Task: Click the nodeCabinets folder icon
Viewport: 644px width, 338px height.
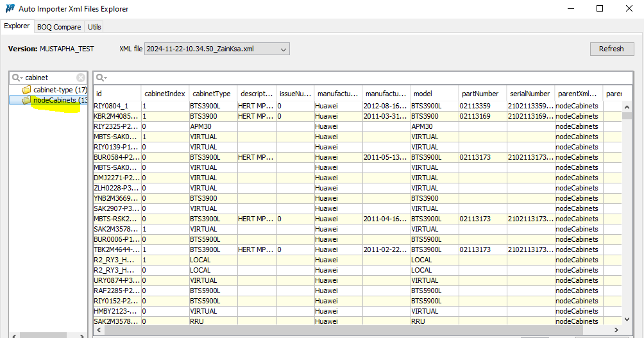Action: pyautogui.click(x=26, y=100)
